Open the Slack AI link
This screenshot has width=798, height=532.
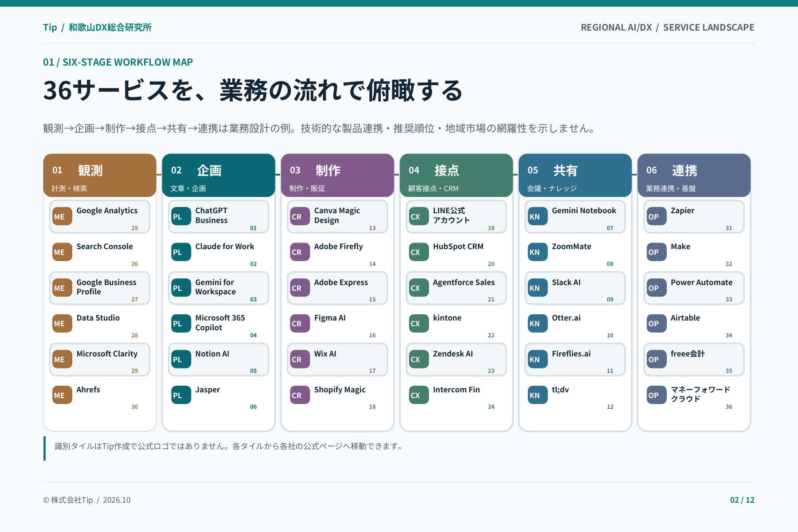[566, 282]
